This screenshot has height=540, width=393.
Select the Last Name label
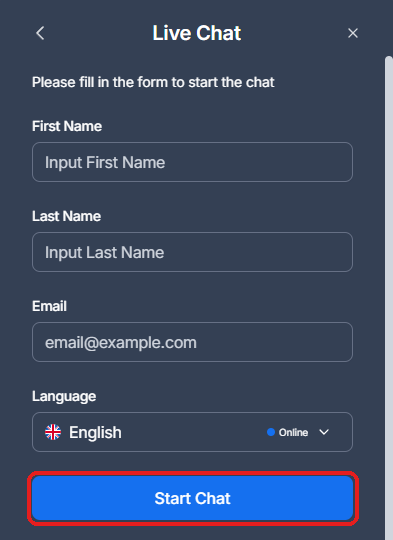[x=66, y=216]
